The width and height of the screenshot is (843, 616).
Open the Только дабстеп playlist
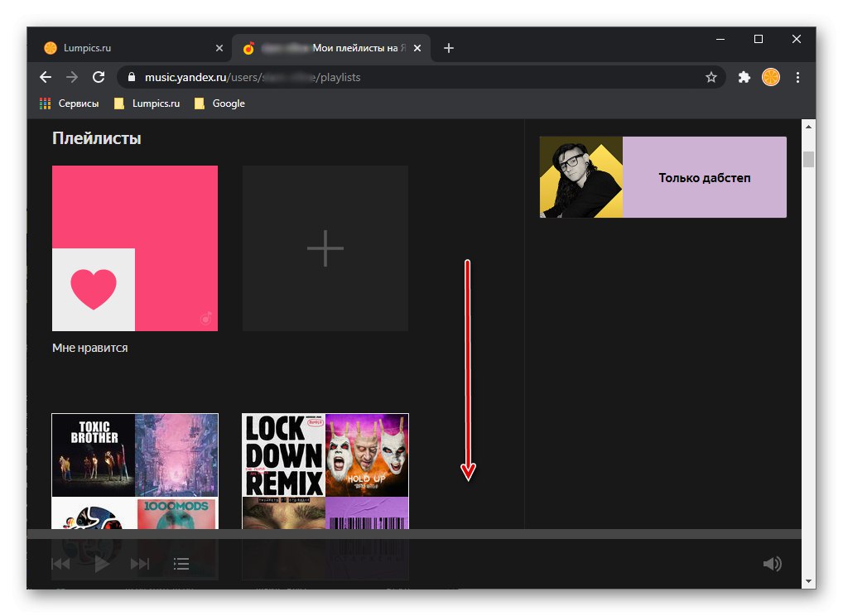[x=662, y=176]
